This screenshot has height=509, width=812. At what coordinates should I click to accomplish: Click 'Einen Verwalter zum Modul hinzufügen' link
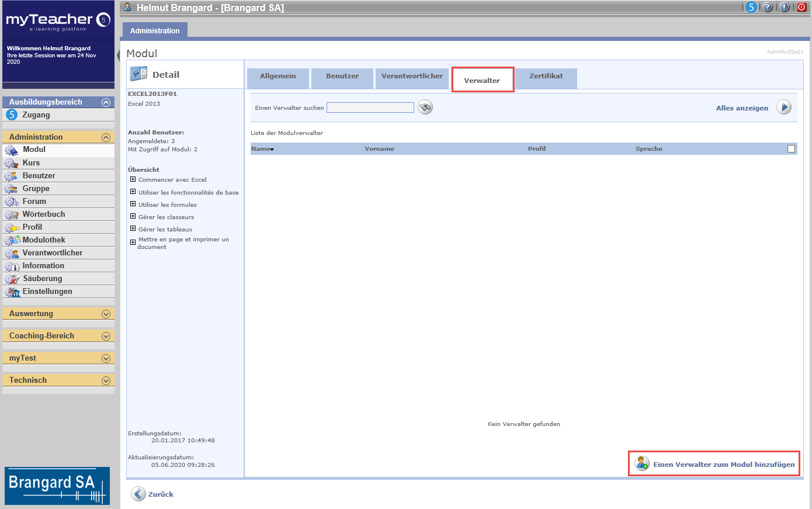pos(723,465)
